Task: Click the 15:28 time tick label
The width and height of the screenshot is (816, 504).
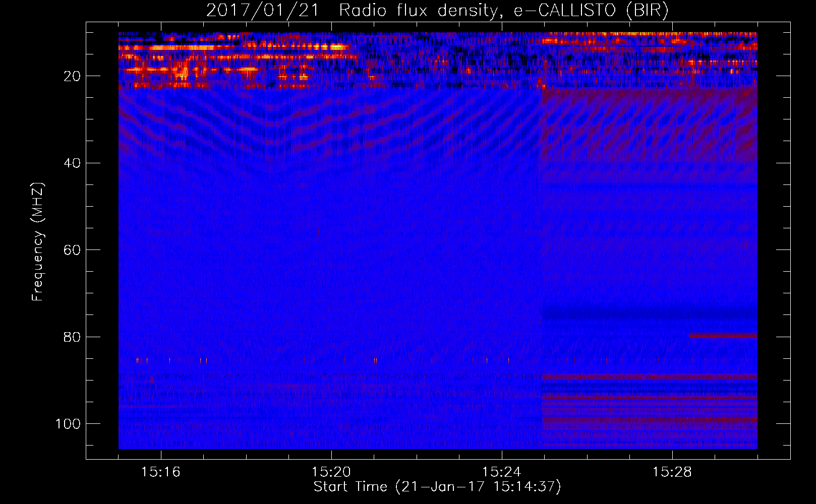Action: [672, 472]
